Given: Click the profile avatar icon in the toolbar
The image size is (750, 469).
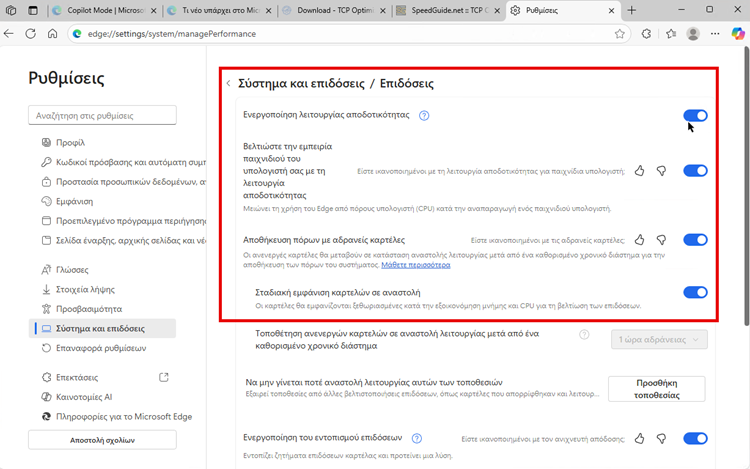Looking at the screenshot, I should (x=693, y=33).
